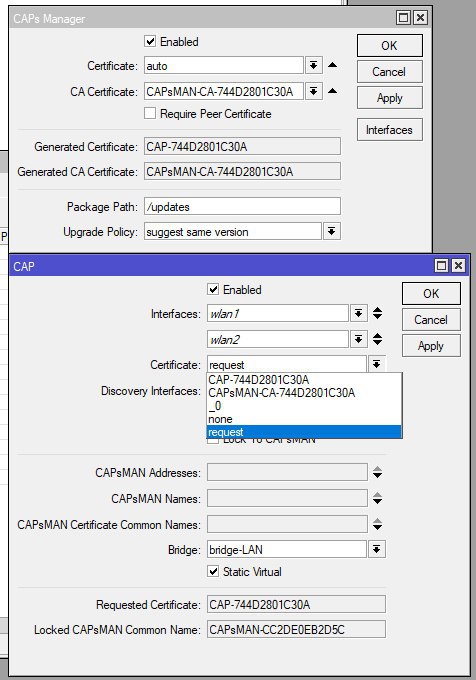Viewport: 476px width, 680px height.
Task: Toggle Enabled checkbox in CAP window
Action: point(213,289)
